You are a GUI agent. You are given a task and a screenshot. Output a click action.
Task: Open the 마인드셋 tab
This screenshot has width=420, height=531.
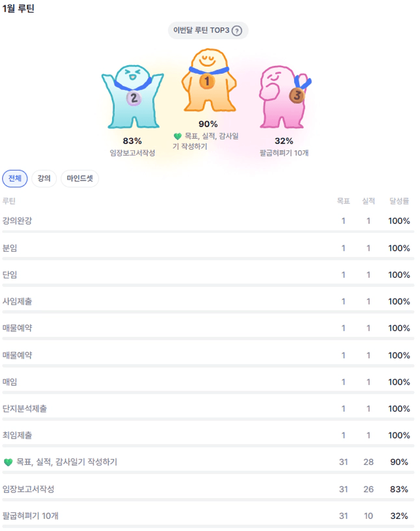coord(80,179)
